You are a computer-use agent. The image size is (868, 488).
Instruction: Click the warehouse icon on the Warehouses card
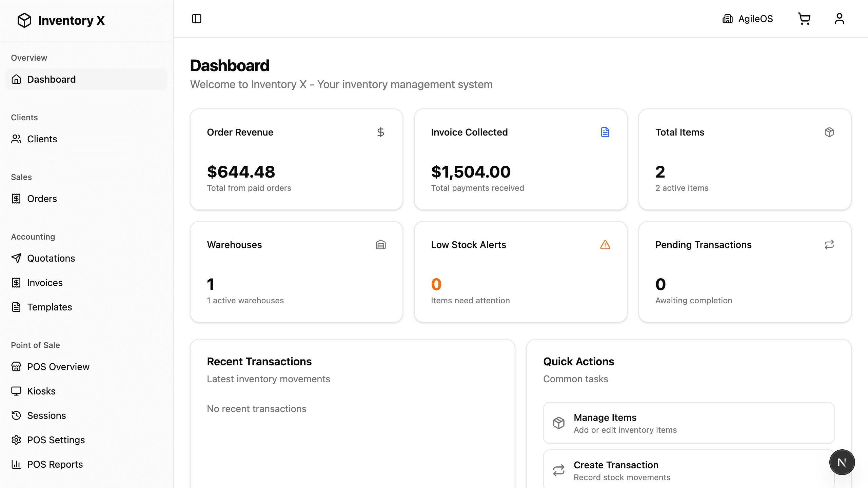[x=381, y=245]
